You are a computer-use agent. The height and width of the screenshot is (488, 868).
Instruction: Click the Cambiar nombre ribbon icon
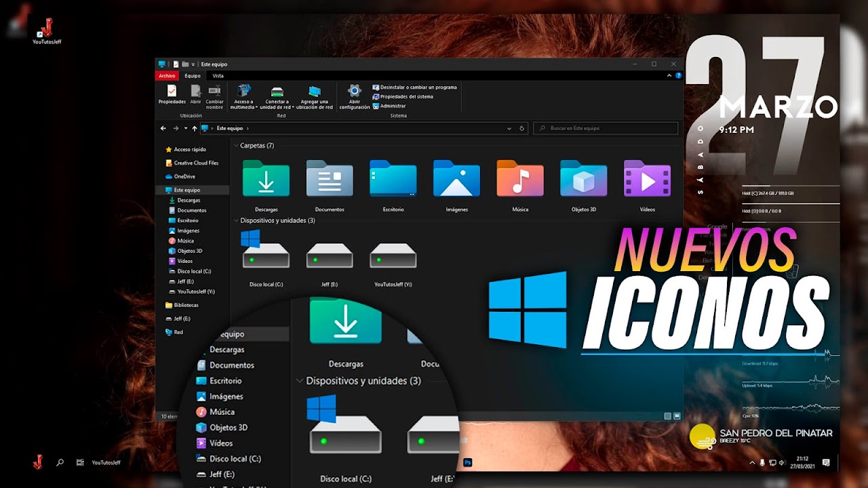coord(215,91)
